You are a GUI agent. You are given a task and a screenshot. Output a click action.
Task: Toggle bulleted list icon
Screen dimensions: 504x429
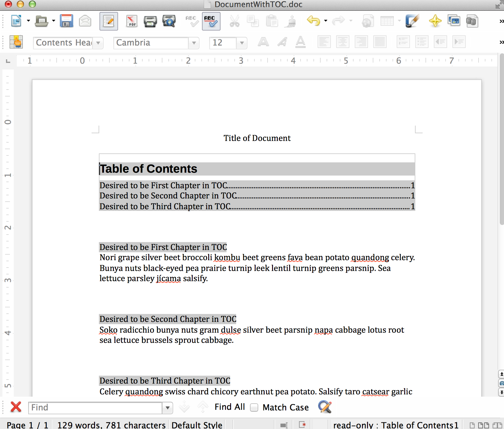pyautogui.click(x=422, y=42)
